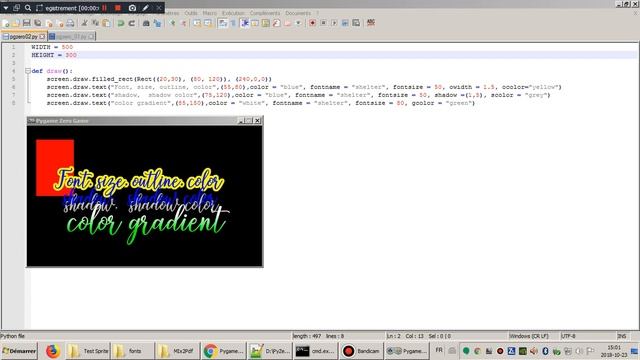Collapse the def draw() fold marker
This screenshot has height=360, width=640.
(28, 71)
